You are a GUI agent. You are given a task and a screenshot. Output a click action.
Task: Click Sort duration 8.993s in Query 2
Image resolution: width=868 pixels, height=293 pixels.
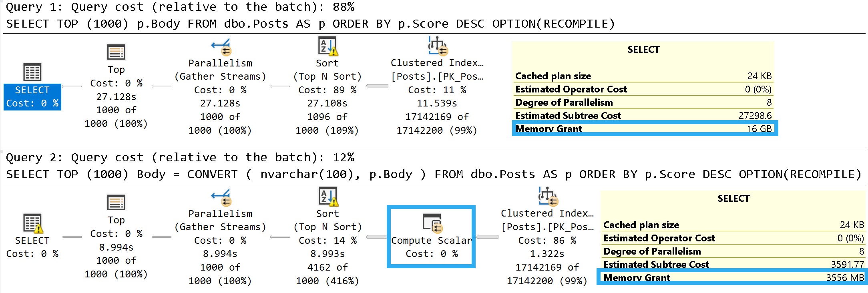(x=328, y=254)
